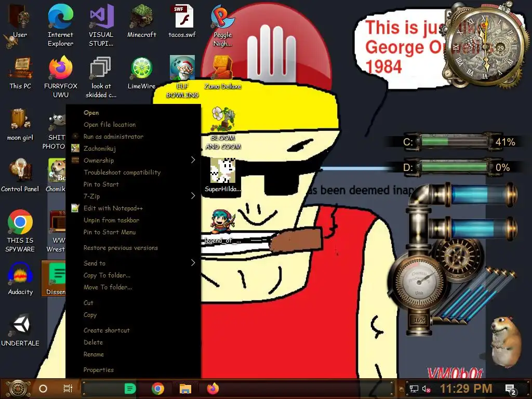Click the C: drive usage bar
The width and height of the screenshot is (532, 399).
pos(454,141)
